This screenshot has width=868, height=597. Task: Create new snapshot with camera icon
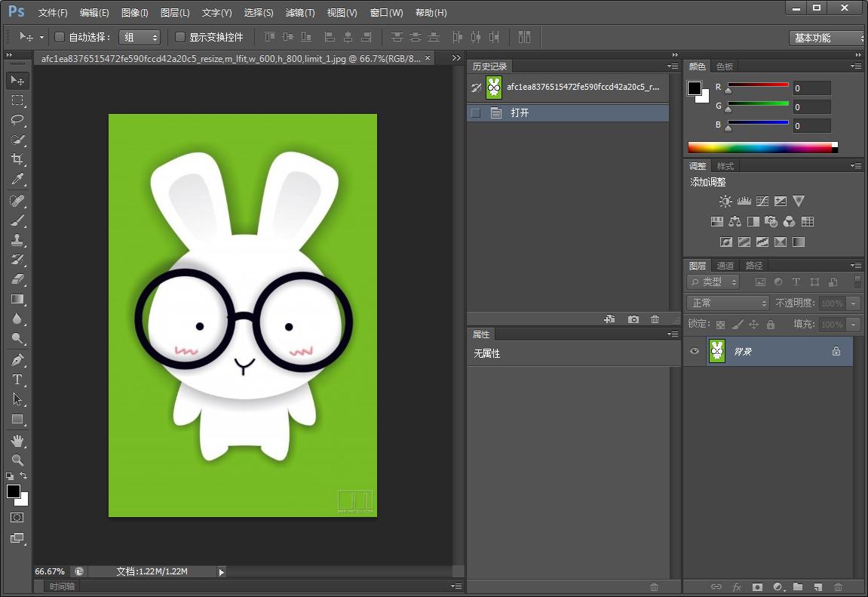coord(633,319)
